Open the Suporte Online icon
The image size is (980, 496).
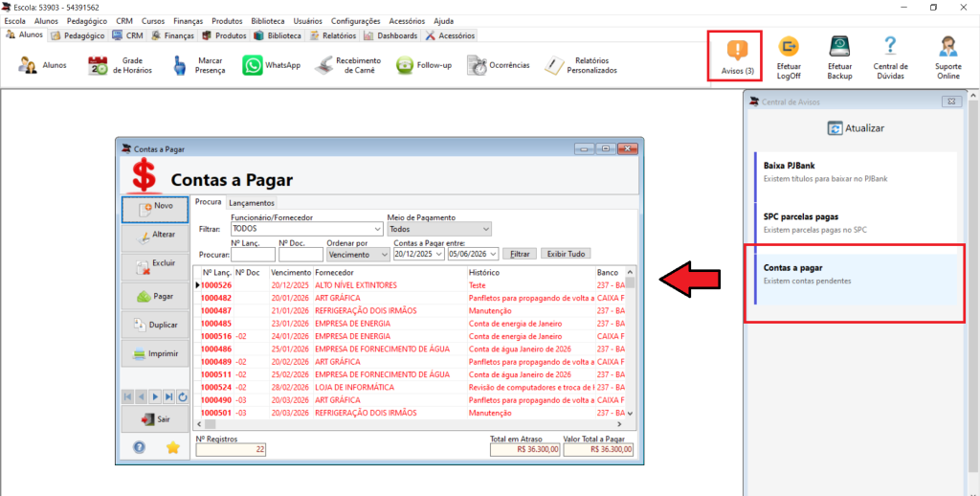(x=947, y=46)
